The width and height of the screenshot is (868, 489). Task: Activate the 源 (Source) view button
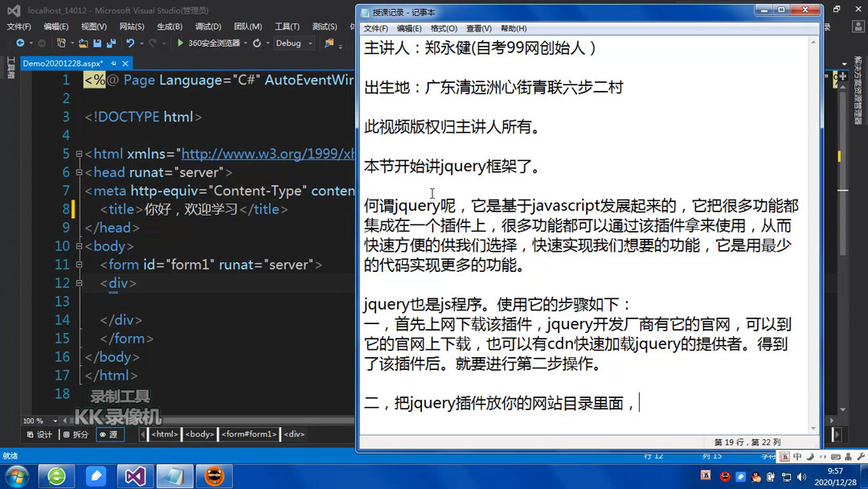pyautogui.click(x=109, y=434)
